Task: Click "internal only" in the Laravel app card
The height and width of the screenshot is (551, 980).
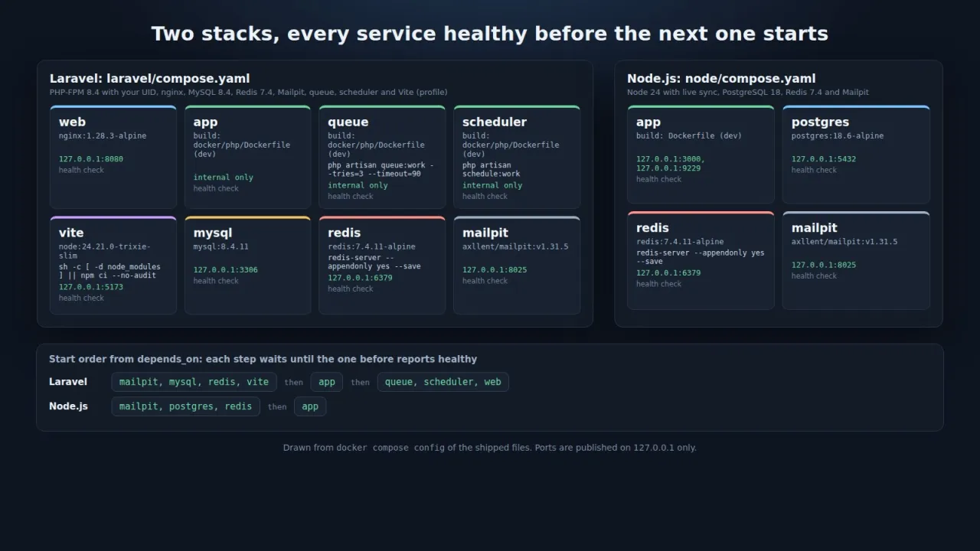Action: coord(224,178)
